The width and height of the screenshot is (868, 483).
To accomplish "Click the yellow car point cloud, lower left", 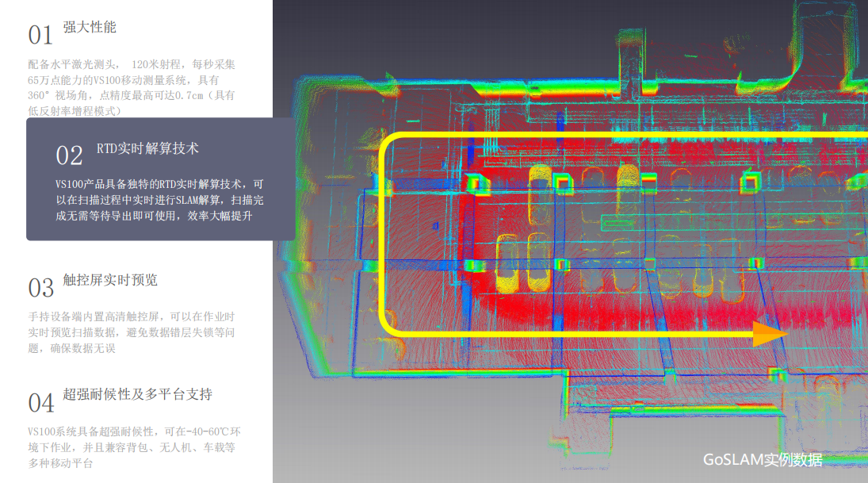I will [x=507, y=264].
